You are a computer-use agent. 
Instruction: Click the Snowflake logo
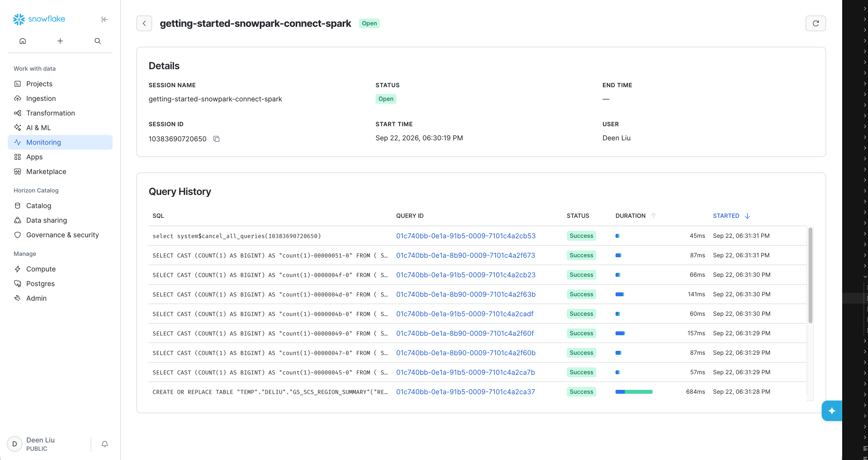coord(39,19)
